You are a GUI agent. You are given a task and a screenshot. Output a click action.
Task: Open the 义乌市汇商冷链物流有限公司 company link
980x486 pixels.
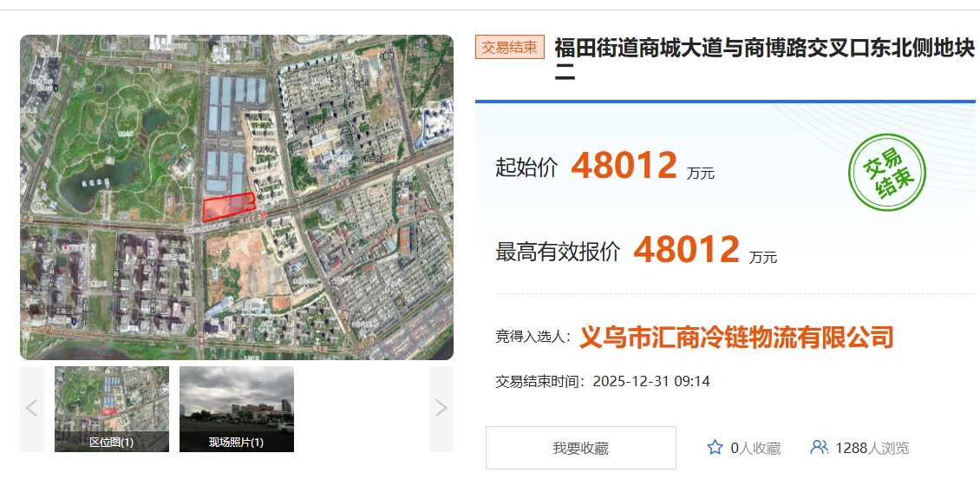735,337
